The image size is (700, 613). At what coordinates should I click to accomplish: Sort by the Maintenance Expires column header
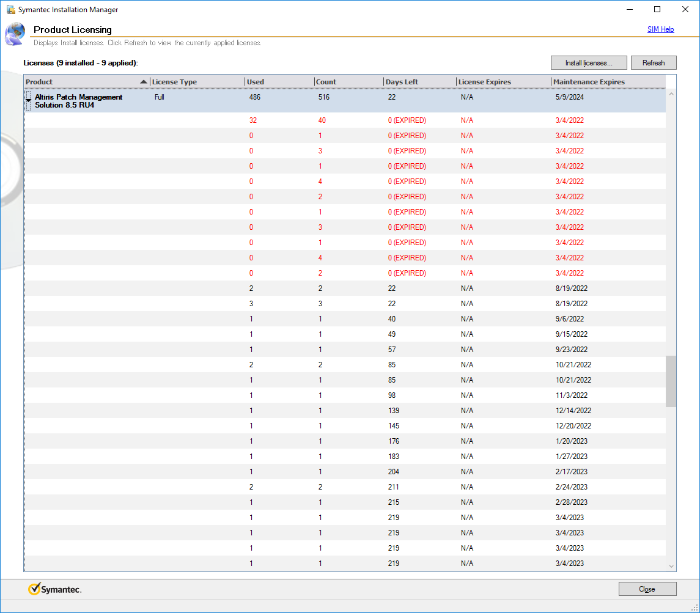point(608,82)
